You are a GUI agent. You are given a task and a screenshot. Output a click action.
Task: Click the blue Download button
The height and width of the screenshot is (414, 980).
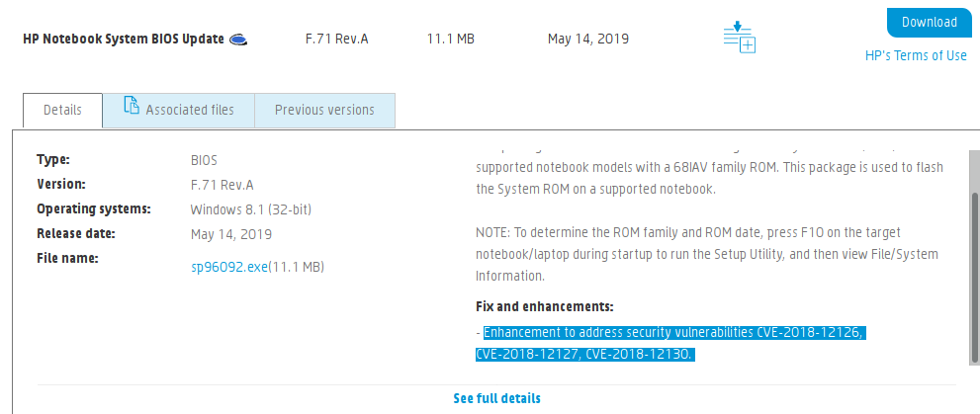[929, 23]
